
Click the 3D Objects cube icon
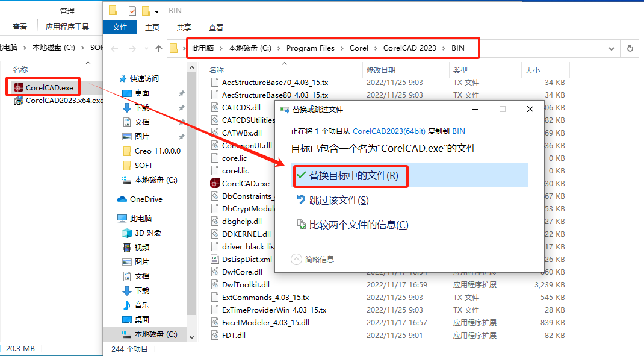pyautogui.click(x=128, y=233)
